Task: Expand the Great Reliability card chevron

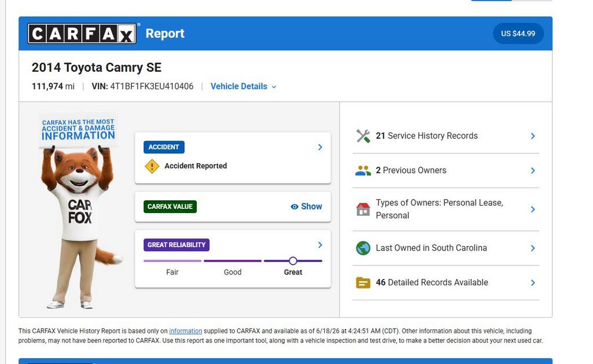Action: click(x=320, y=245)
